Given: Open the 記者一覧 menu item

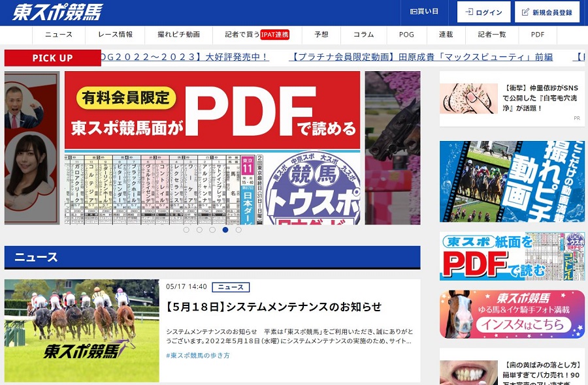Looking at the screenshot, I should [x=492, y=35].
